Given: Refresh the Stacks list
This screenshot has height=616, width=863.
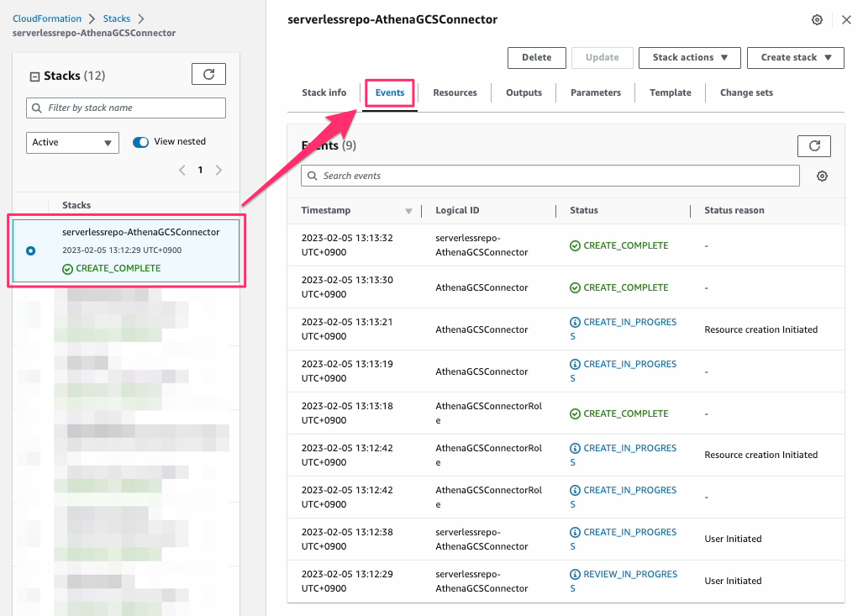Looking at the screenshot, I should pyautogui.click(x=208, y=74).
